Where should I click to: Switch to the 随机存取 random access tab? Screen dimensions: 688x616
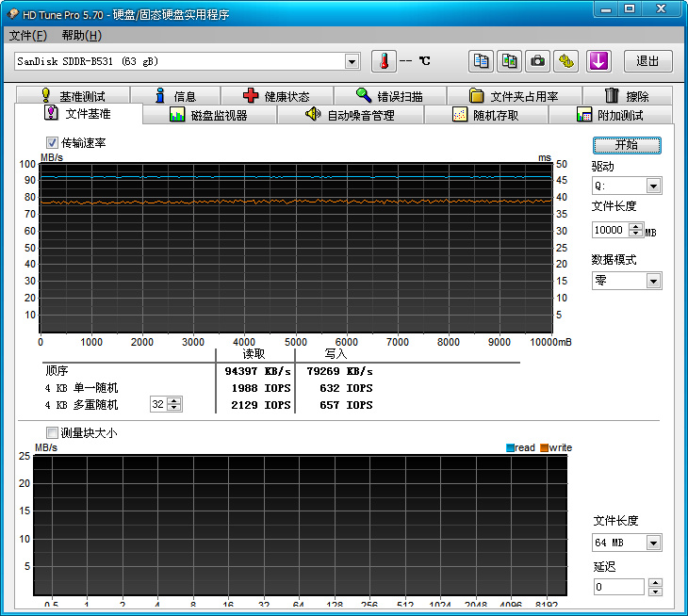[x=485, y=115]
